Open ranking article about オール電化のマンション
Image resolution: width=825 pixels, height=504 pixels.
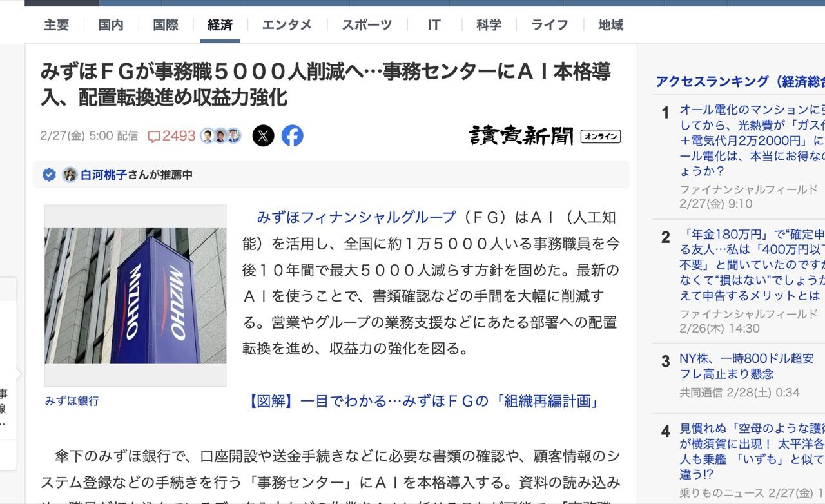point(752,141)
